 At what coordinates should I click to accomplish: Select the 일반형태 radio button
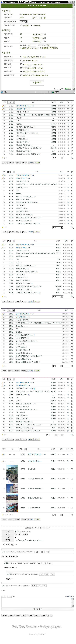coord(21,26)
